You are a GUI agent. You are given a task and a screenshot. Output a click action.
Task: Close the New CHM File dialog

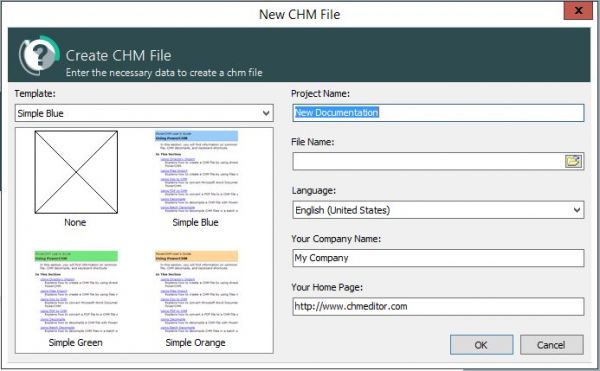[578, 11]
